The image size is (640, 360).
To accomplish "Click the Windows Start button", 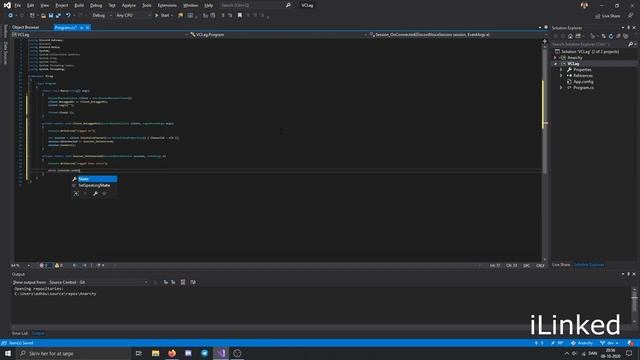I will (x=8, y=353).
